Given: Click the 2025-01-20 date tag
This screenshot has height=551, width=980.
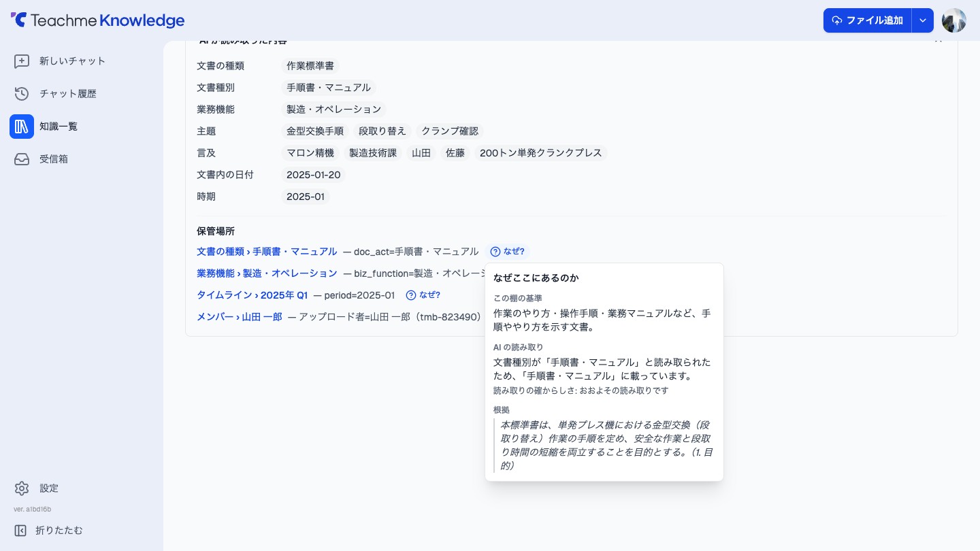Looking at the screenshot, I should (x=314, y=175).
